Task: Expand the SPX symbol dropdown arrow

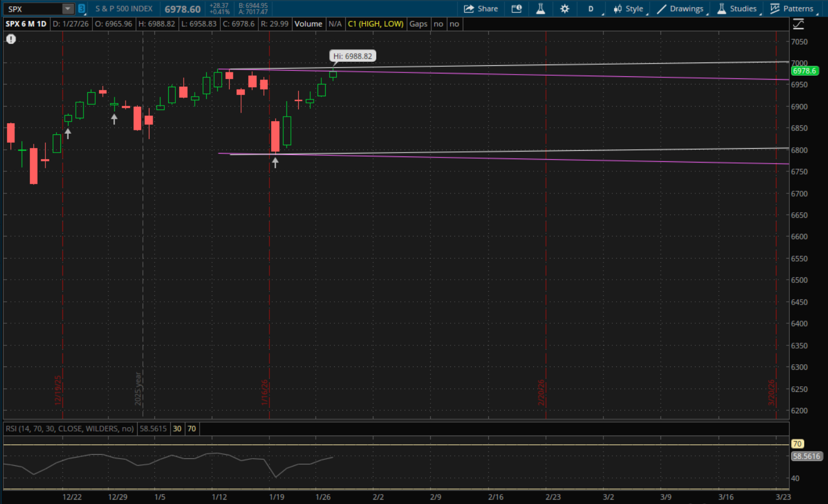Action: [x=67, y=9]
